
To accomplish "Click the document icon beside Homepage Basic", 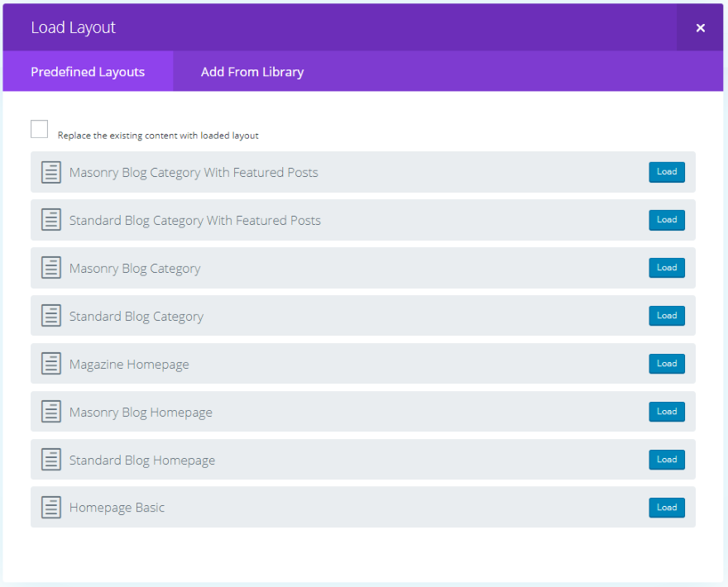I will pyautogui.click(x=51, y=507).
